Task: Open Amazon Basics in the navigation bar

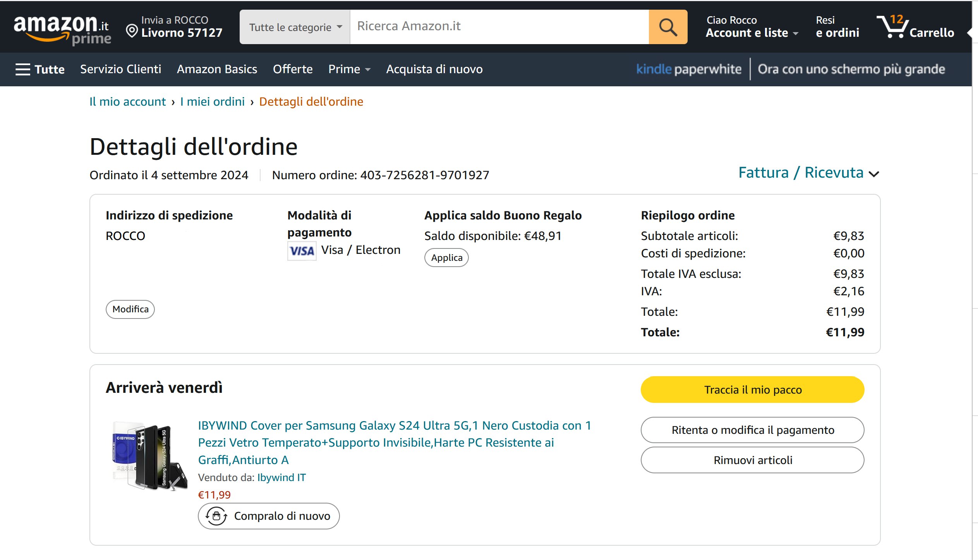Action: pyautogui.click(x=217, y=69)
